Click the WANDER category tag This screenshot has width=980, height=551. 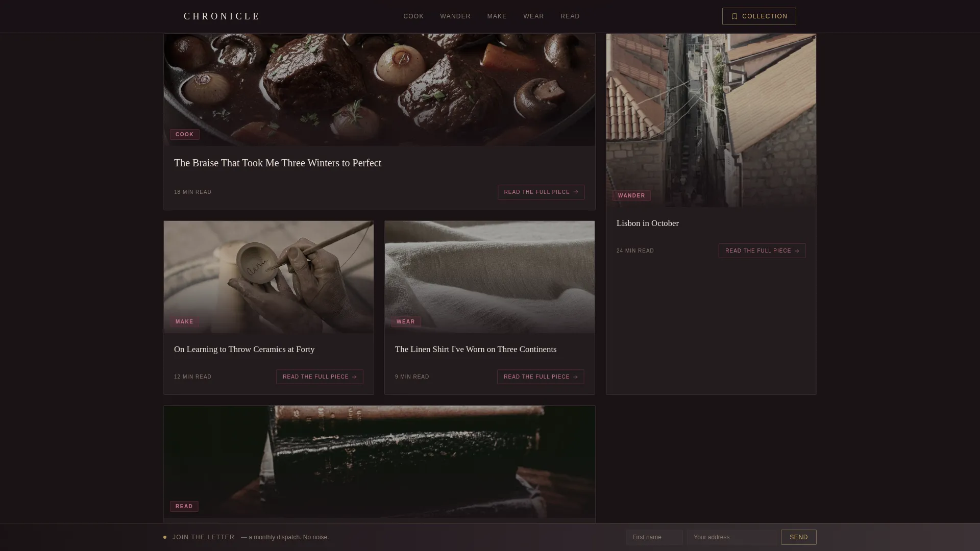(631, 196)
